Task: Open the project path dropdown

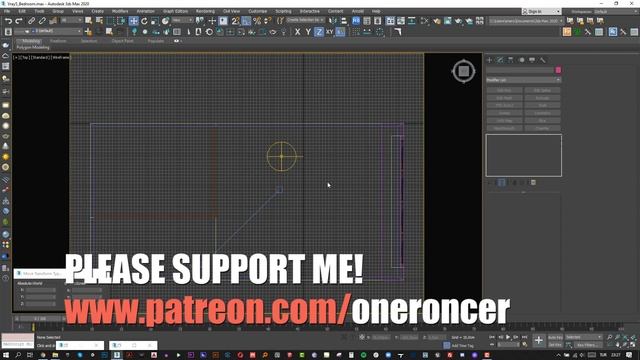Action: (x=526, y=20)
